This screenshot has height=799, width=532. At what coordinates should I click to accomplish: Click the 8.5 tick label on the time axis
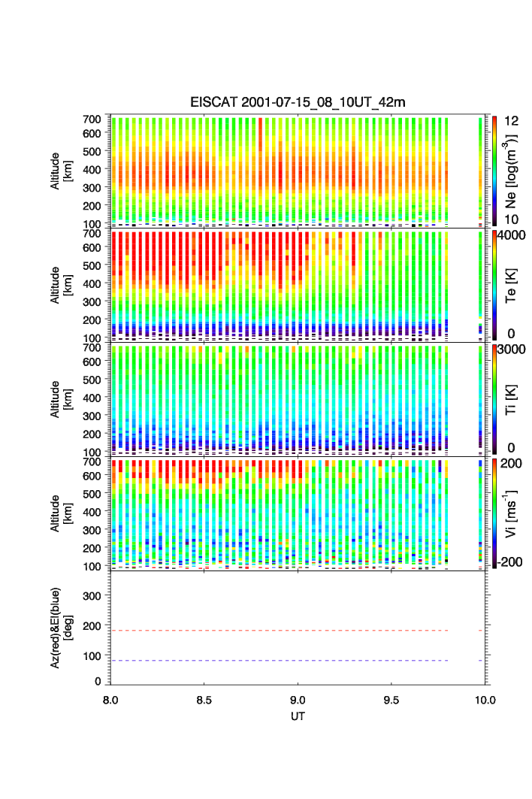tap(204, 701)
